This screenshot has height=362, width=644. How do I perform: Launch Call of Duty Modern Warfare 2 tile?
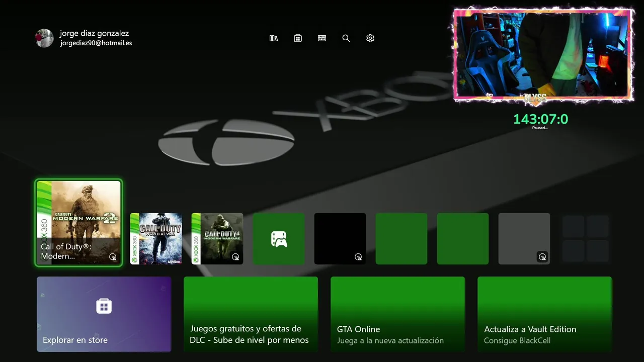pyautogui.click(x=79, y=223)
